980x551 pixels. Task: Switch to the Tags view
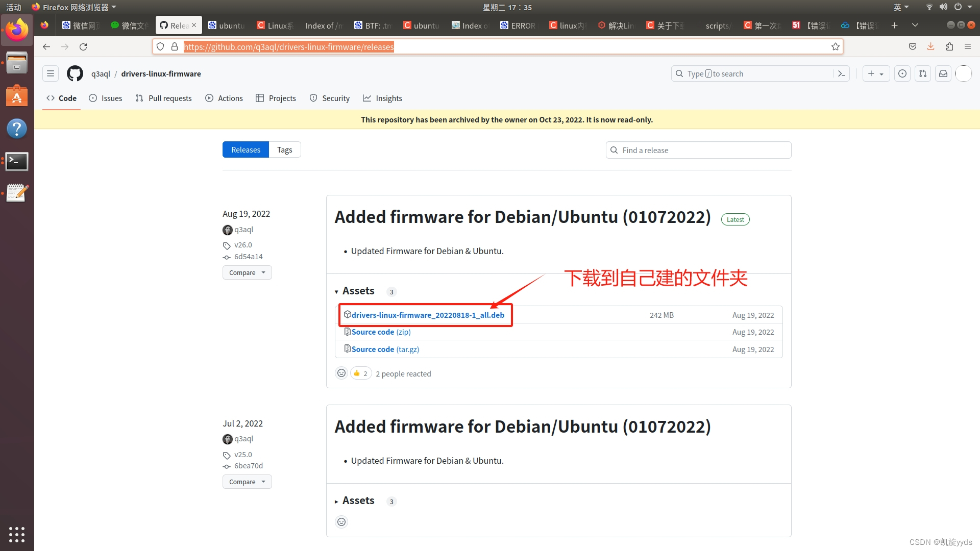click(284, 149)
